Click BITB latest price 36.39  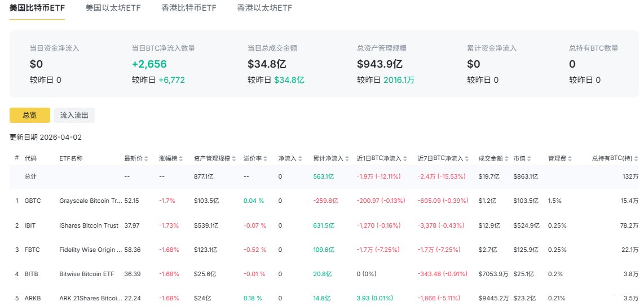tap(132, 273)
